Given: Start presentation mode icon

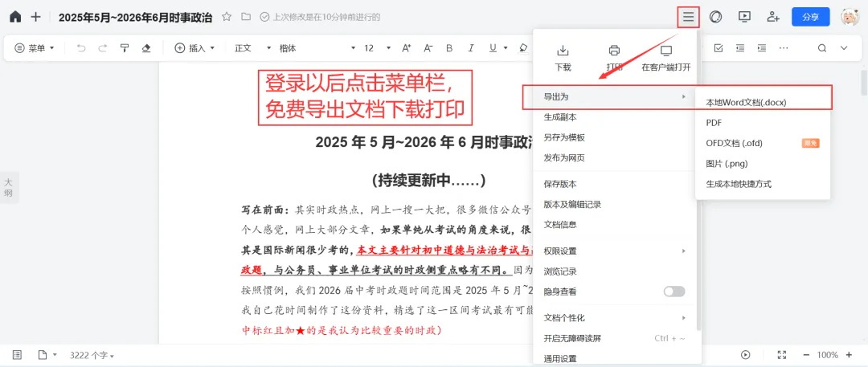Looking at the screenshot, I should pyautogui.click(x=744, y=17).
